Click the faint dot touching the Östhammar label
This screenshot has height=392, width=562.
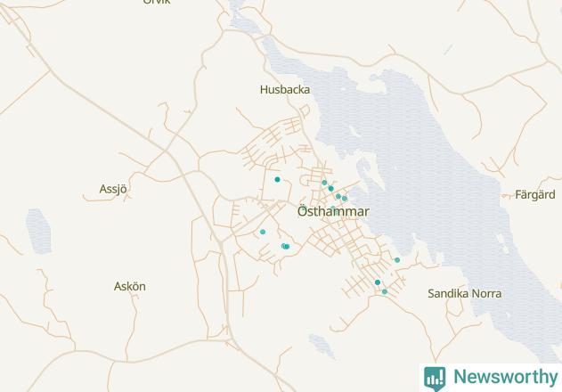333,208
